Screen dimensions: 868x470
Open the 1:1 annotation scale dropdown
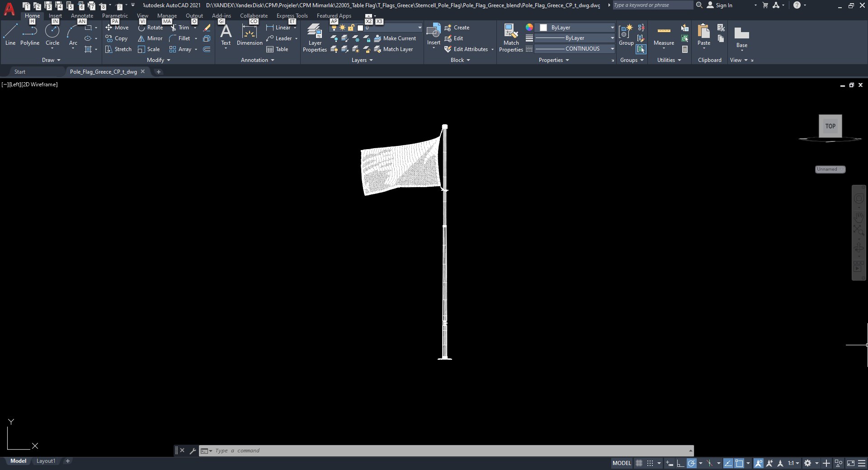793,463
